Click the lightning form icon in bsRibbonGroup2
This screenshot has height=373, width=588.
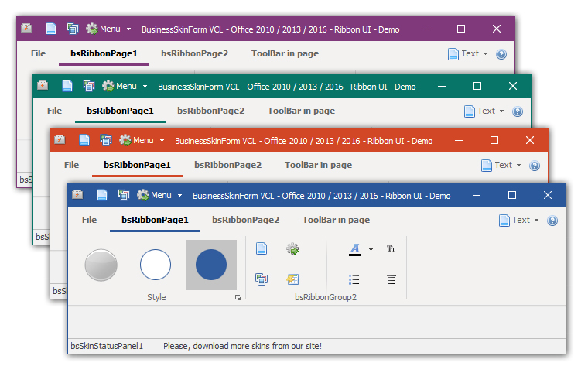pos(292,279)
